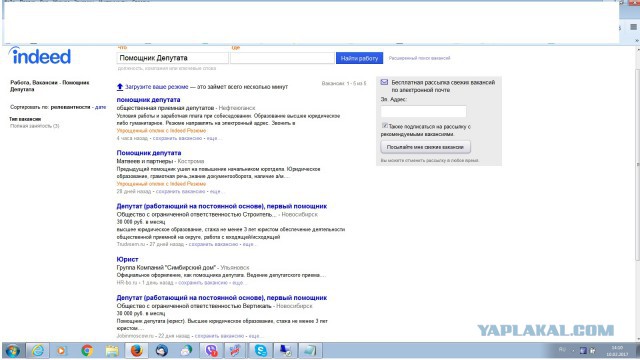Open the 'Юрист' job listing
640x360 pixels.
pos(127,259)
